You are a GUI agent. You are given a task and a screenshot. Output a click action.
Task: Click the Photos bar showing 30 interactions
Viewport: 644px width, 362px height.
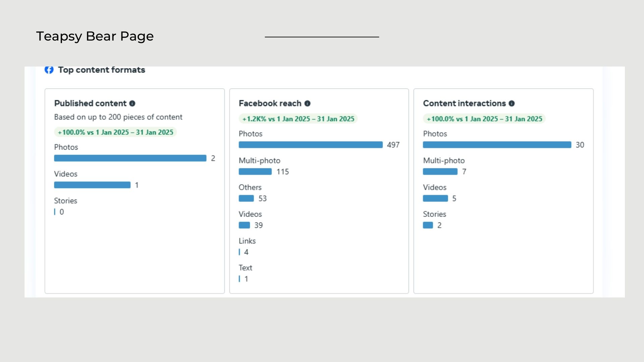click(497, 145)
